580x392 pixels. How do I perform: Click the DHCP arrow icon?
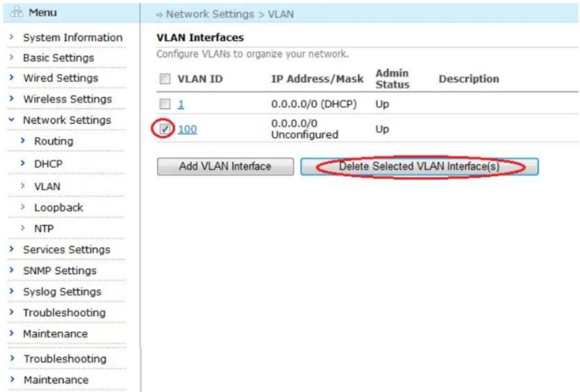click(x=23, y=163)
